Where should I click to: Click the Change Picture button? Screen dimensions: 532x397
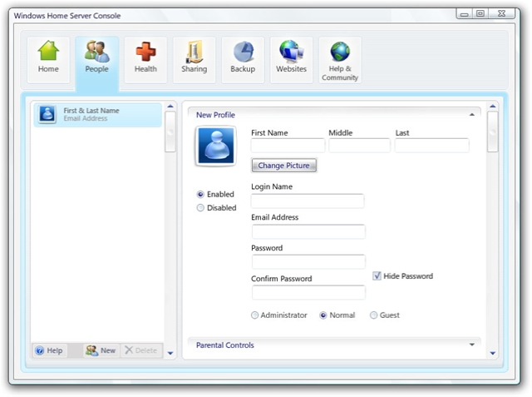pyautogui.click(x=283, y=166)
